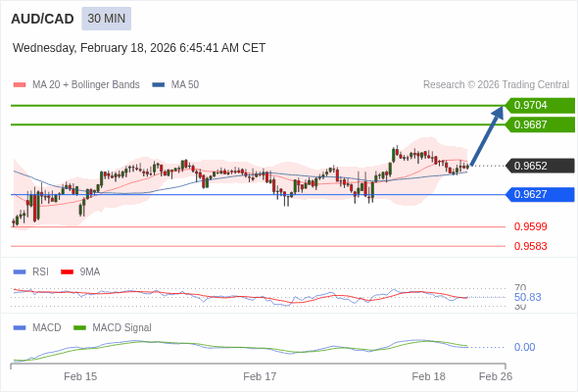
Task: Click the 0.9652 current price tag
Action: [540, 166]
